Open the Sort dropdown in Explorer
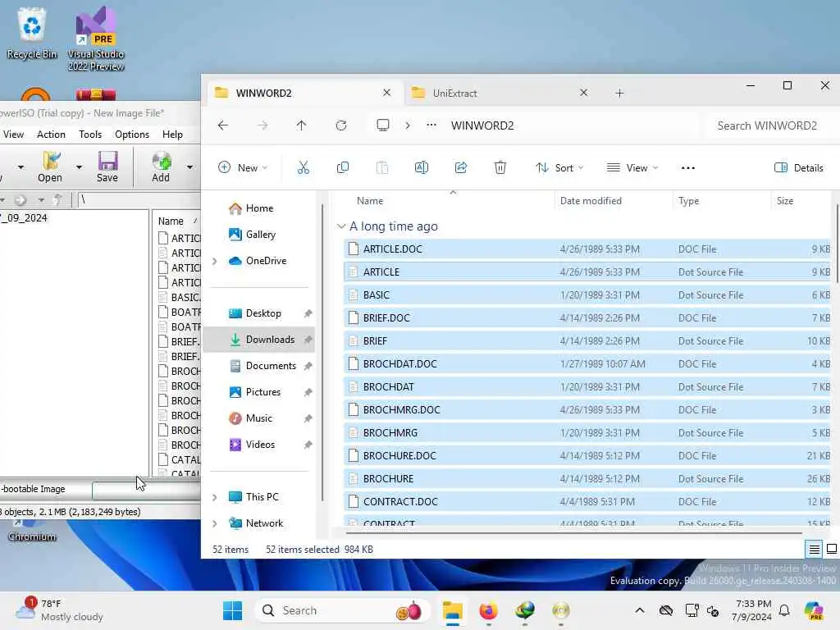Viewport: 840px width, 630px height. (x=559, y=167)
